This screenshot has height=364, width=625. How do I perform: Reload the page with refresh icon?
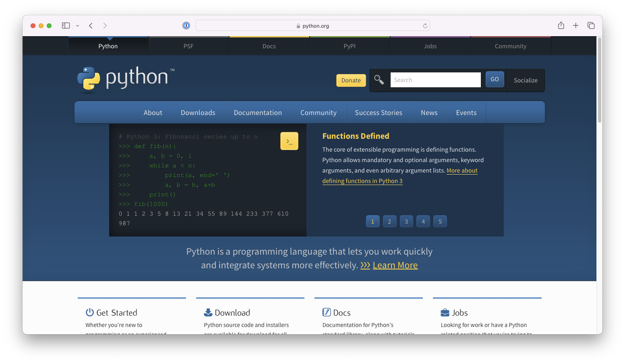coord(425,26)
